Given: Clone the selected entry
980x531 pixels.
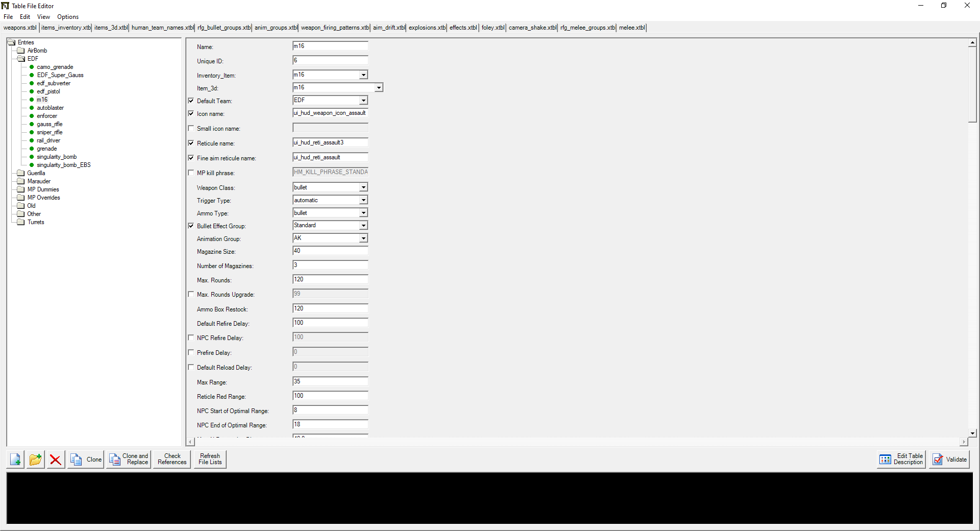Looking at the screenshot, I should 86,460.
